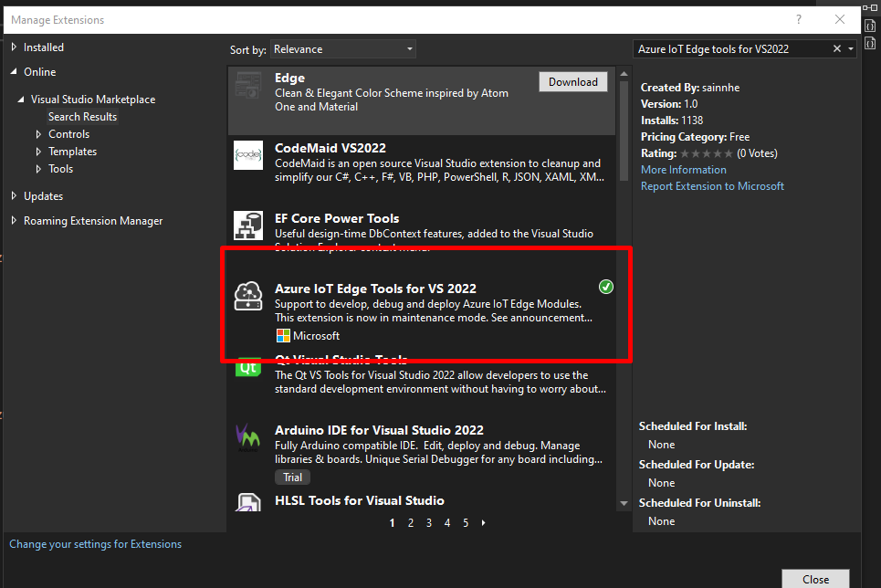The width and height of the screenshot is (881, 588).
Task: Click the Microsoft logo under Azure IoT Edge Tools
Action: click(x=283, y=336)
